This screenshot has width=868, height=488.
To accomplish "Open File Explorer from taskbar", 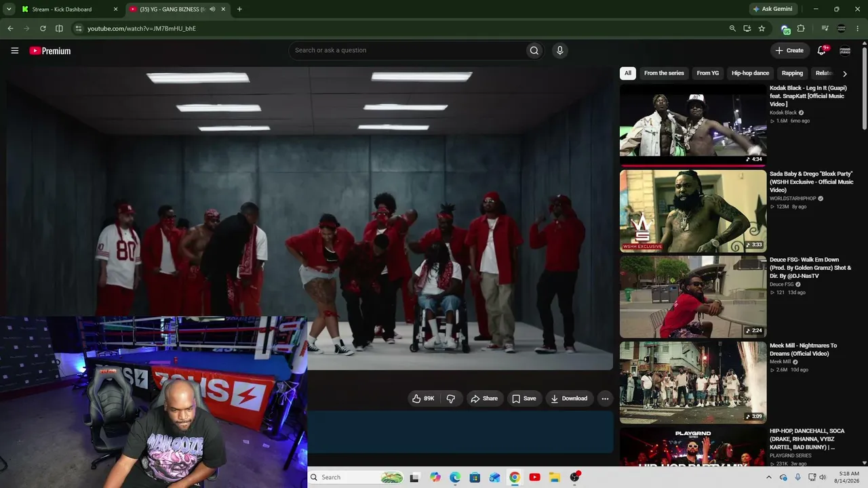I will click(554, 477).
